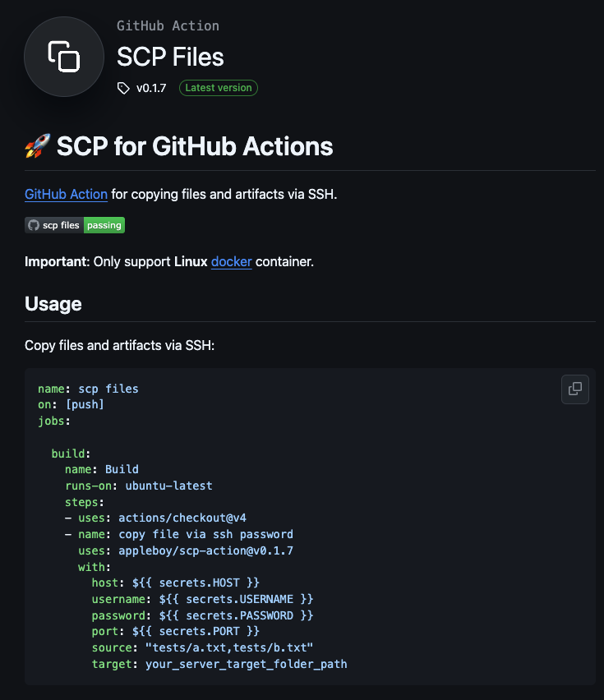
Task: Open the GitHub Action link
Action: tap(66, 194)
